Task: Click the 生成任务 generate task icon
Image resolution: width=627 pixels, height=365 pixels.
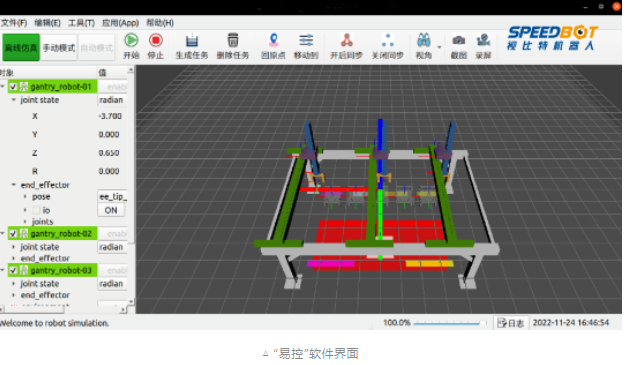Action: pos(192,41)
